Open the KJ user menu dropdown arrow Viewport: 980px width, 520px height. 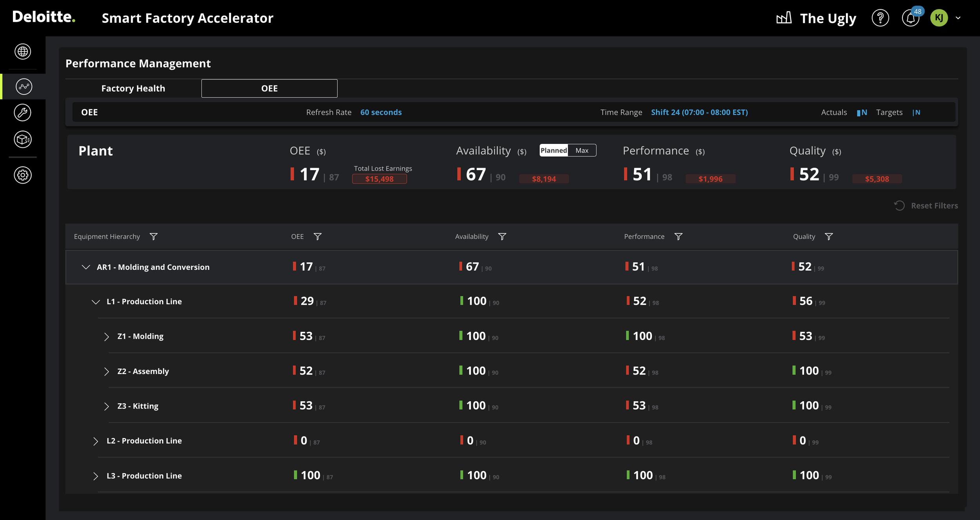(958, 18)
